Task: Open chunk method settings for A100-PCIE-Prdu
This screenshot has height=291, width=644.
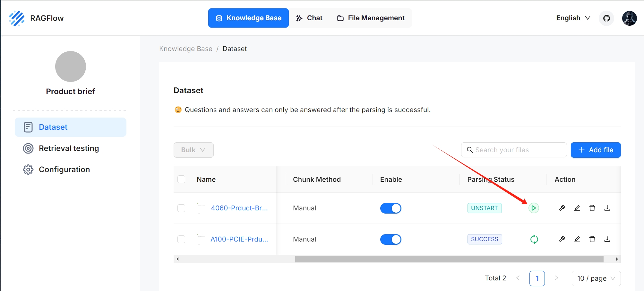Action: [562, 239]
